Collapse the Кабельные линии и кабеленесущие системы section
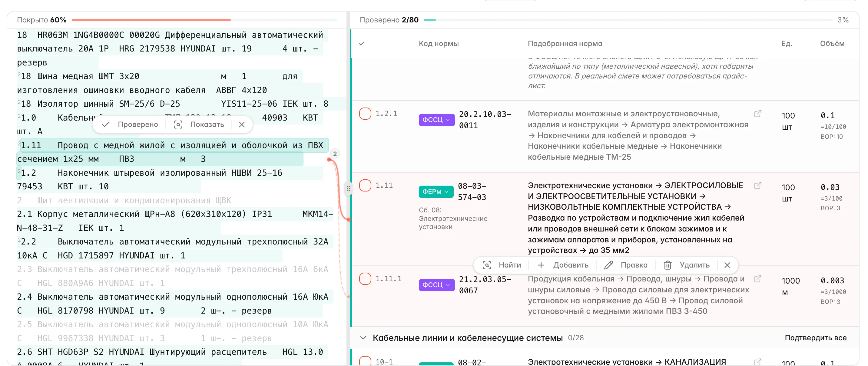 tap(363, 338)
